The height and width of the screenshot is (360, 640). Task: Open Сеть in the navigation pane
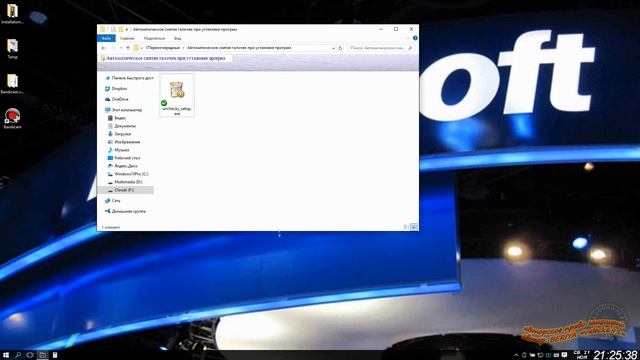tap(113, 201)
